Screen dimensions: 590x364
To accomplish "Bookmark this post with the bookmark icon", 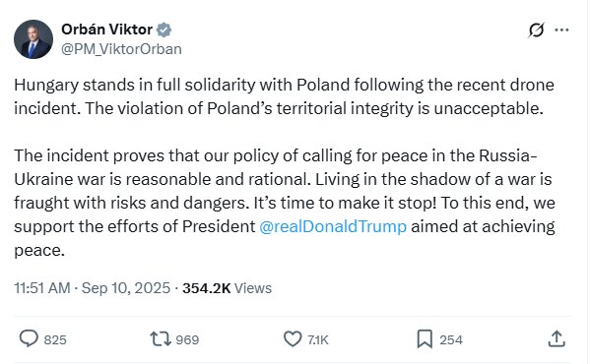I will 425,338.
